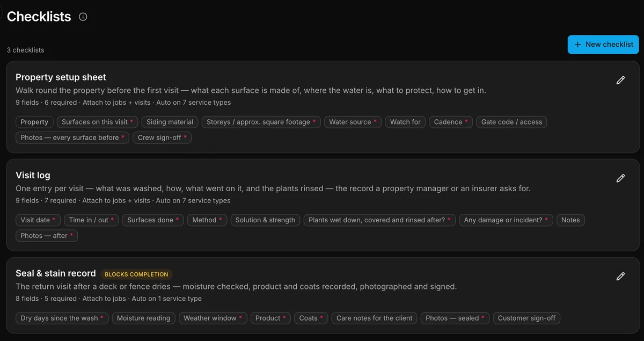This screenshot has width=644, height=341.
Task: Edit the Property setup sheet checklist
Action: [620, 80]
